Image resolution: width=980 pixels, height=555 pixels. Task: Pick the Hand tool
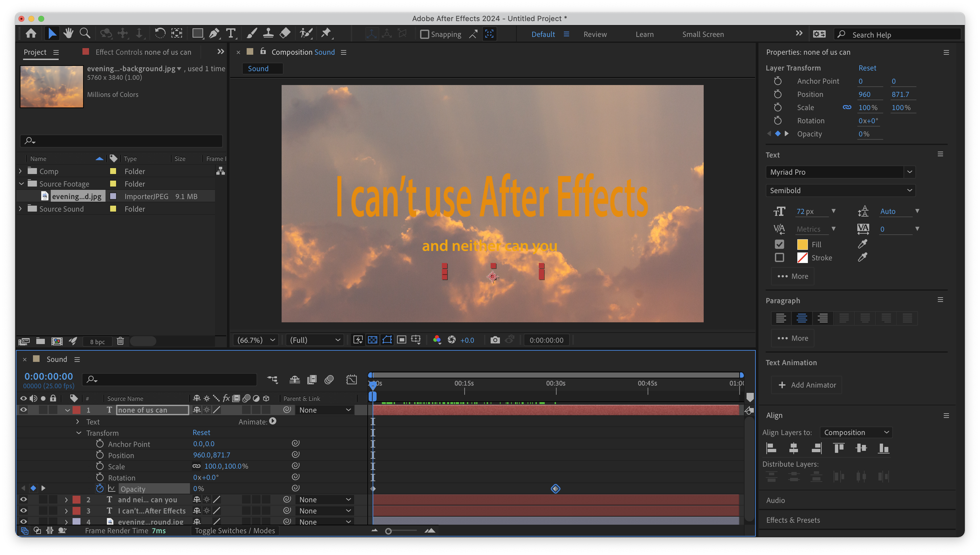pos(68,34)
